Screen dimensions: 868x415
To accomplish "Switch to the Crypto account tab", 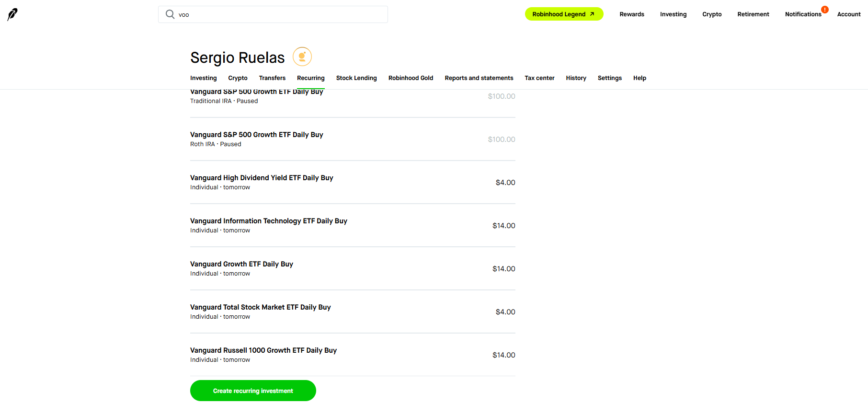I will tap(238, 78).
